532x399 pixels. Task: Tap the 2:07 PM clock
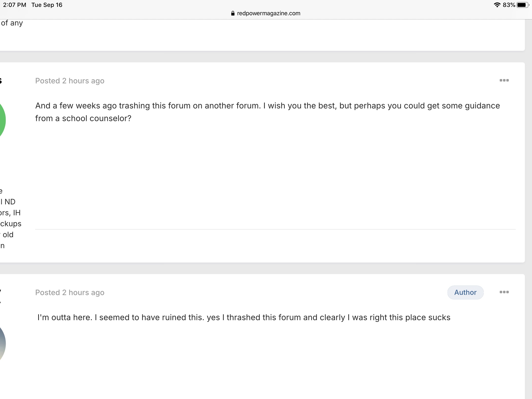(15, 5)
